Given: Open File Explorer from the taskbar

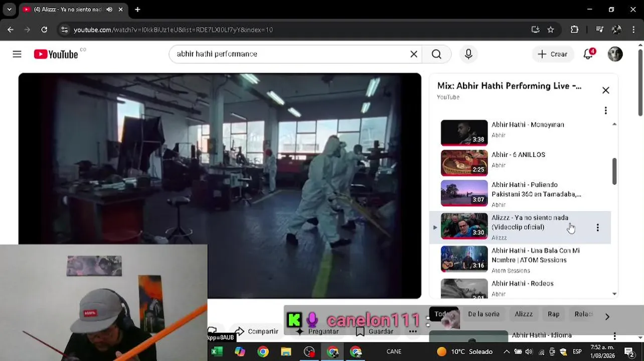Looking at the screenshot, I should point(286,352).
